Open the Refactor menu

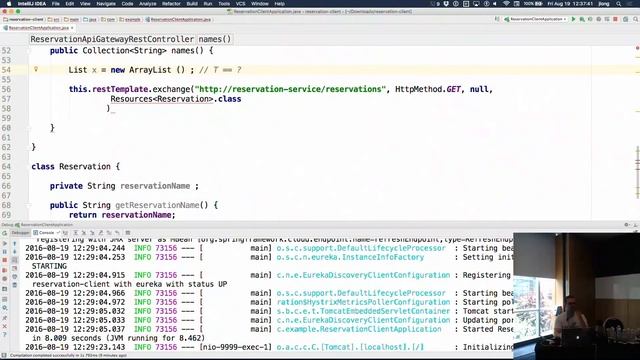click(x=171, y=4)
